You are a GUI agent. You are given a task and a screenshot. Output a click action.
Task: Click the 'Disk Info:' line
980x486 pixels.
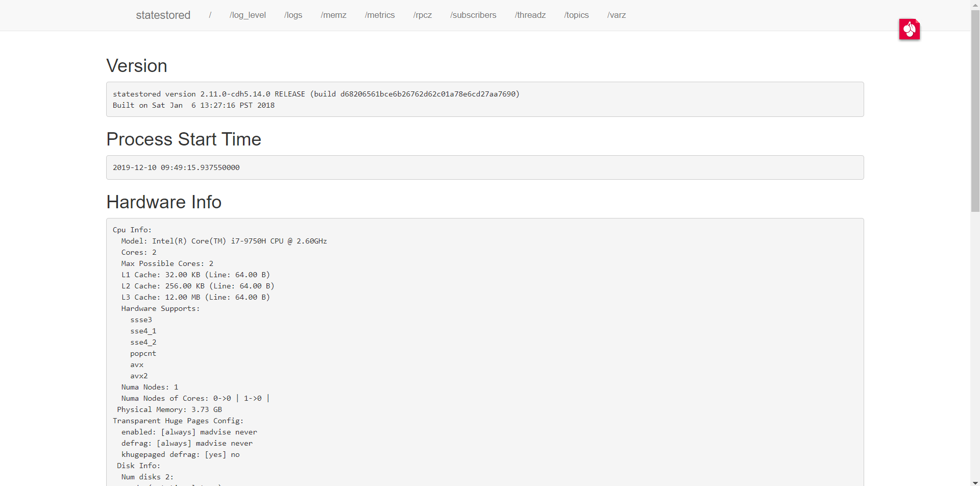[138, 466]
